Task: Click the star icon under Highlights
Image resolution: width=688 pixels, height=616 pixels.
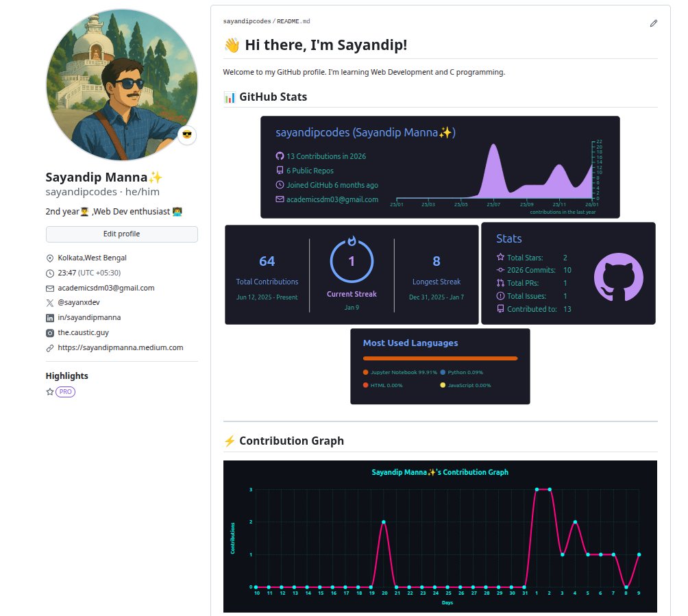Action: click(x=50, y=392)
